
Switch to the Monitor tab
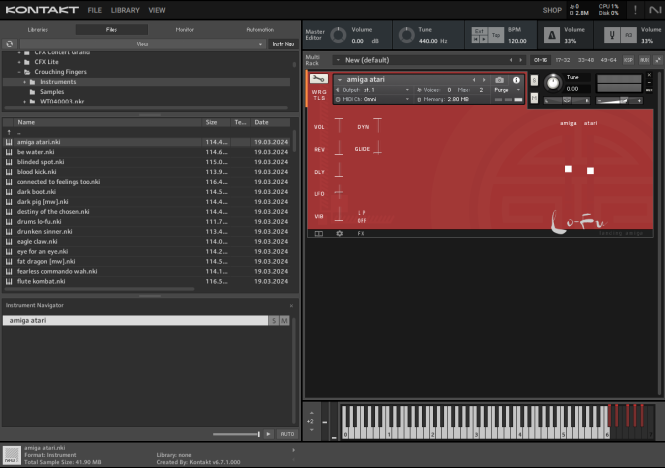pyautogui.click(x=184, y=30)
